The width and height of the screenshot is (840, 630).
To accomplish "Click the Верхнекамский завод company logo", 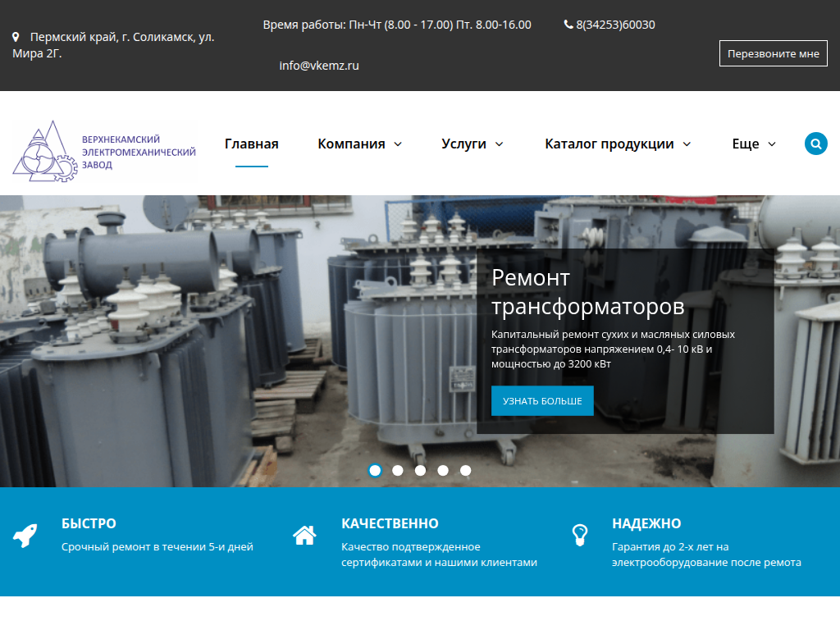I will coord(104,152).
